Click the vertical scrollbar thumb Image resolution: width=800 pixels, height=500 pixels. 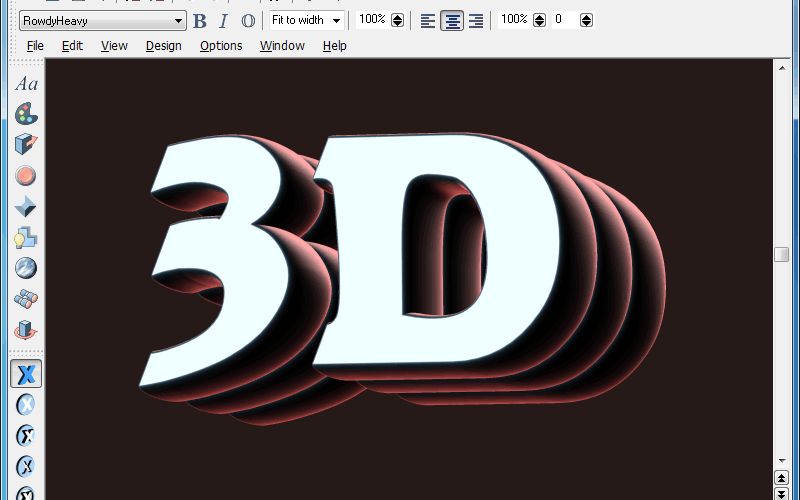(x=782, y=254)
